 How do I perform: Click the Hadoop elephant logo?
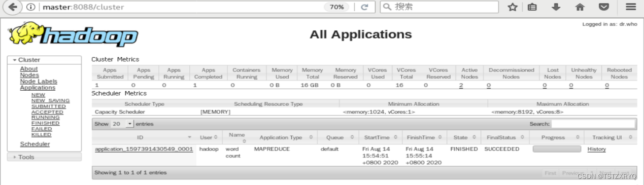coord(73,34)
